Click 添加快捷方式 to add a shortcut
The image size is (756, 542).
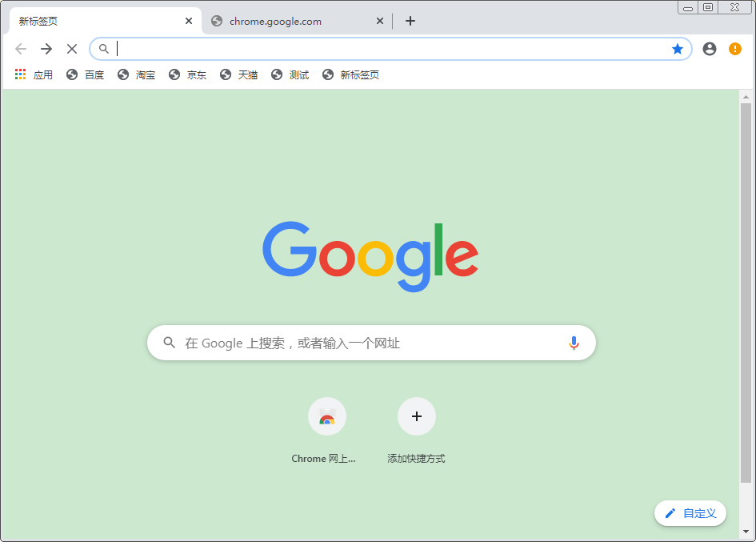pos(417,416)
